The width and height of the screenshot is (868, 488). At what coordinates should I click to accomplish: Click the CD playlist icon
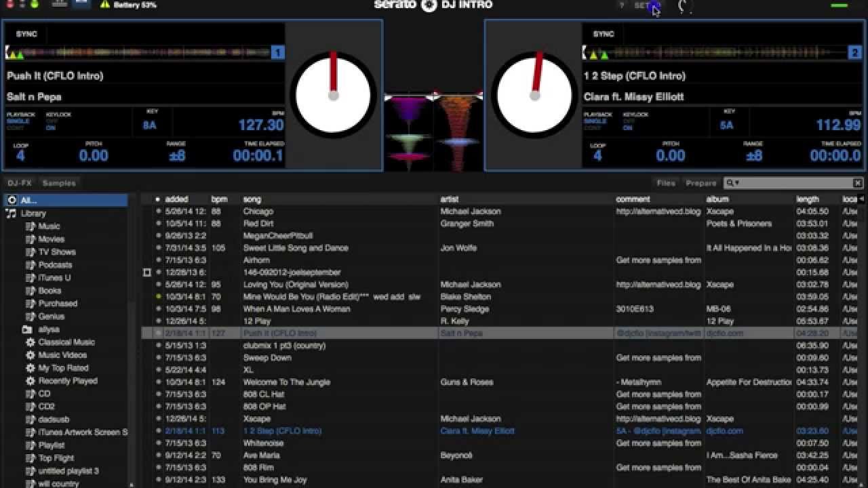(x=30, y=394)
